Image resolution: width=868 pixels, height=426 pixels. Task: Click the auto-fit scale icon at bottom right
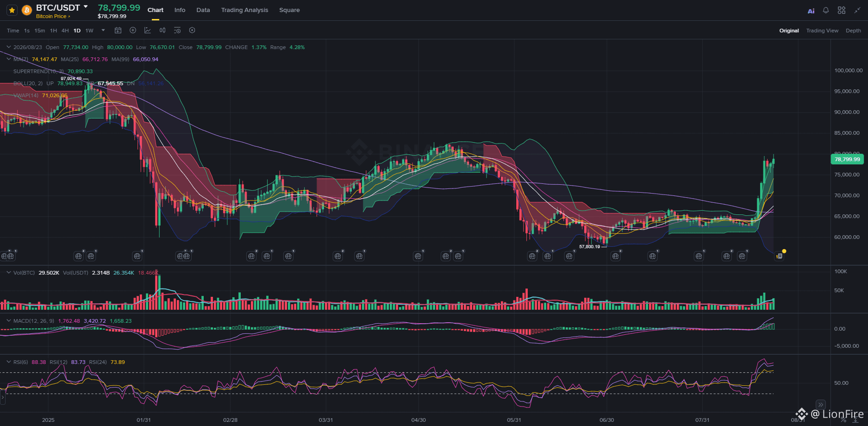coord(856,420)
